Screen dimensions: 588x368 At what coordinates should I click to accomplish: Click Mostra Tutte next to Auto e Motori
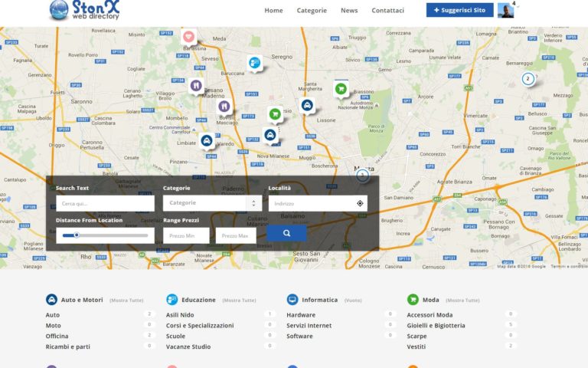click(126, 301)
